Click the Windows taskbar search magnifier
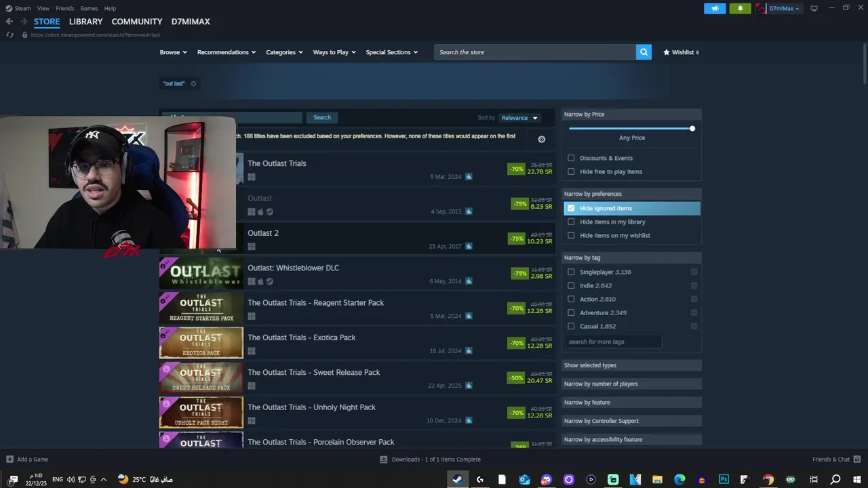 click(835, 479)
